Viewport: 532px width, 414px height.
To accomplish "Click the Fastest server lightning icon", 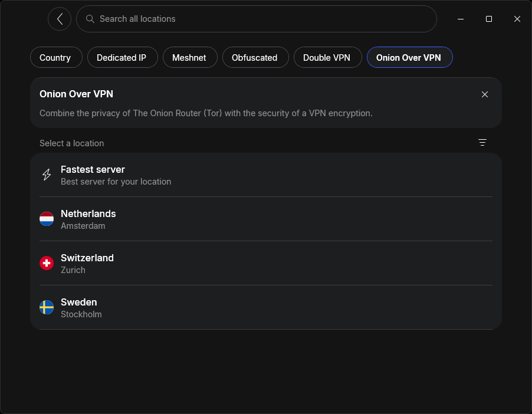I will pyautogui.click(x=47, y=175).
